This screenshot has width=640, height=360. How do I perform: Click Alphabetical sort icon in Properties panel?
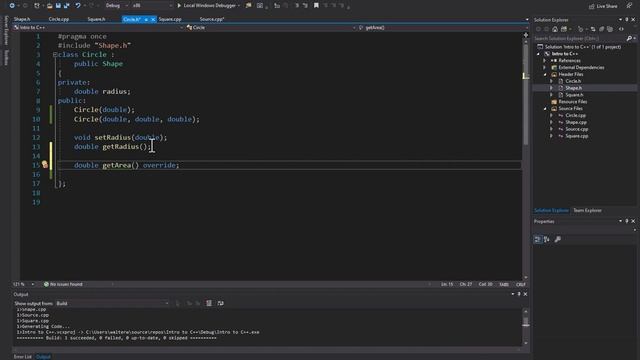547,239
